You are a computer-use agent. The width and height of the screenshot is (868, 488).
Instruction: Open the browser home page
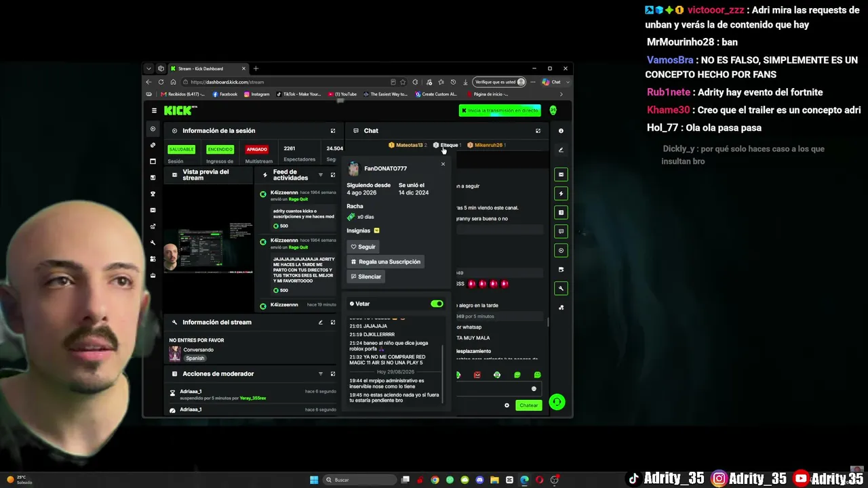click(173, 82)
